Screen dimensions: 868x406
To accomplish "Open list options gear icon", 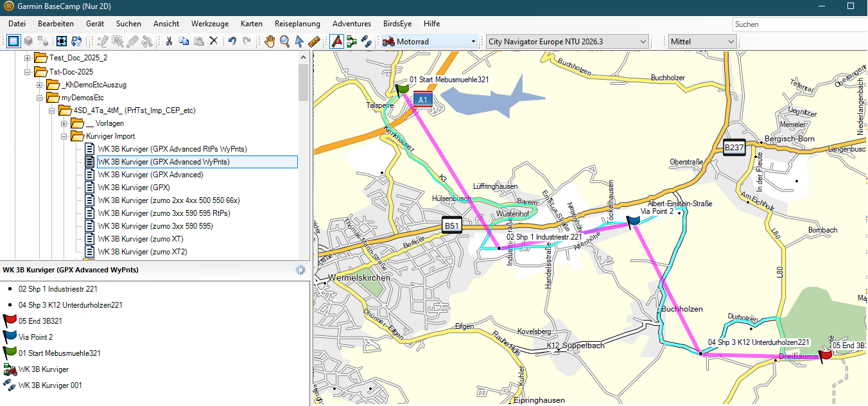I will 300,270.
